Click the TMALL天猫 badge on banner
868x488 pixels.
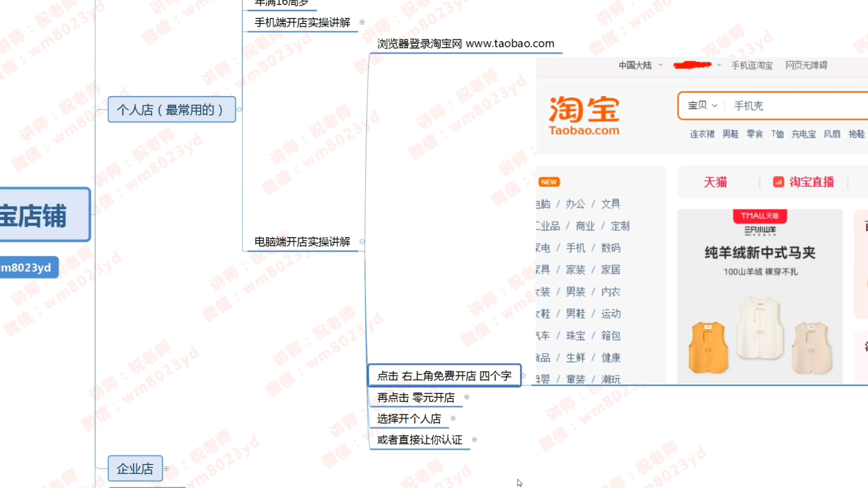[759, 216]
